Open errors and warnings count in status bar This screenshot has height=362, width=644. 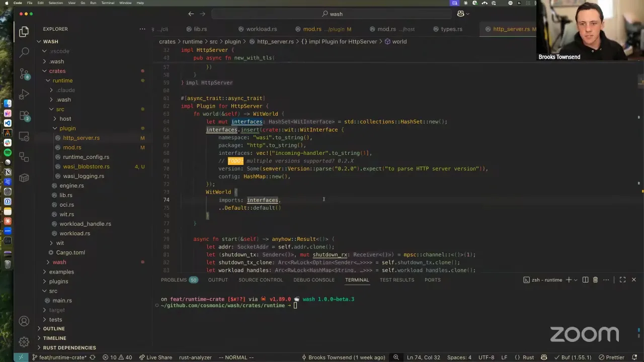117,357
